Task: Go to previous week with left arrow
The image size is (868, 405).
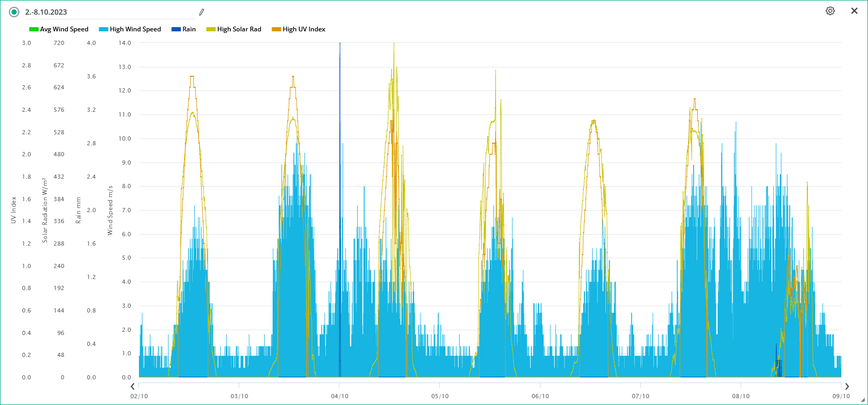Action: click(x=133, y=387)
